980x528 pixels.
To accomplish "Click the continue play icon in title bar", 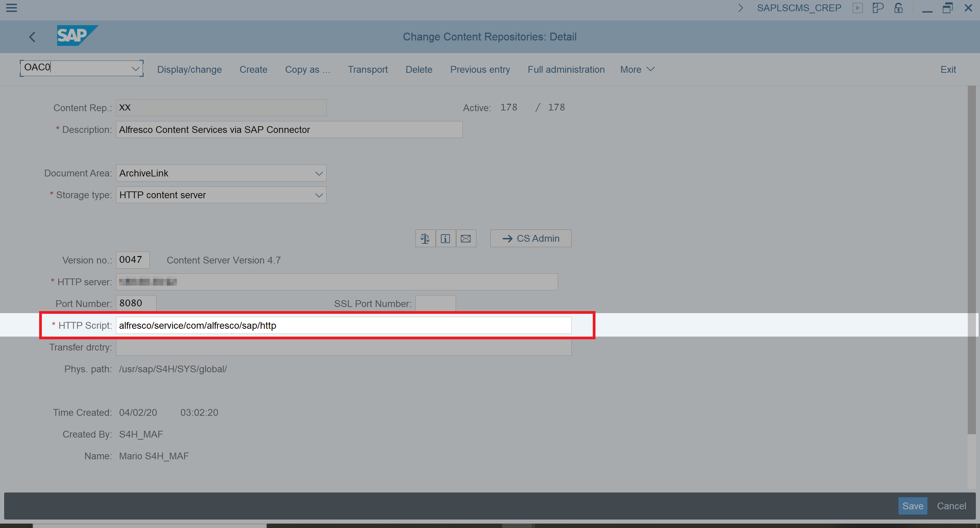I will (858, 8).
